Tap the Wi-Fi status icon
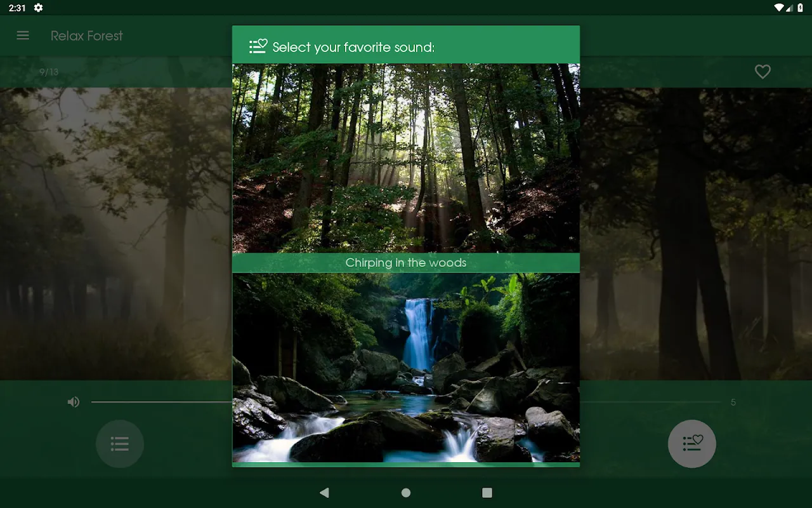Image resolution: width=812 pixels, height=508 pixels. [779, 8]
